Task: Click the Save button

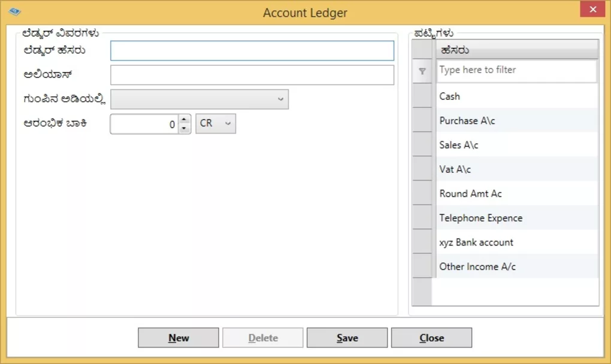Action: (x=347, y=338)
